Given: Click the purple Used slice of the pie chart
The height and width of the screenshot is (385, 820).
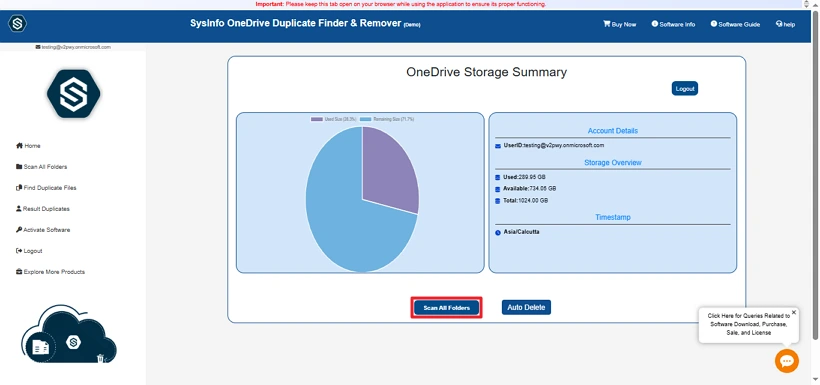Looking at the screenshot, I should (390, 170).
